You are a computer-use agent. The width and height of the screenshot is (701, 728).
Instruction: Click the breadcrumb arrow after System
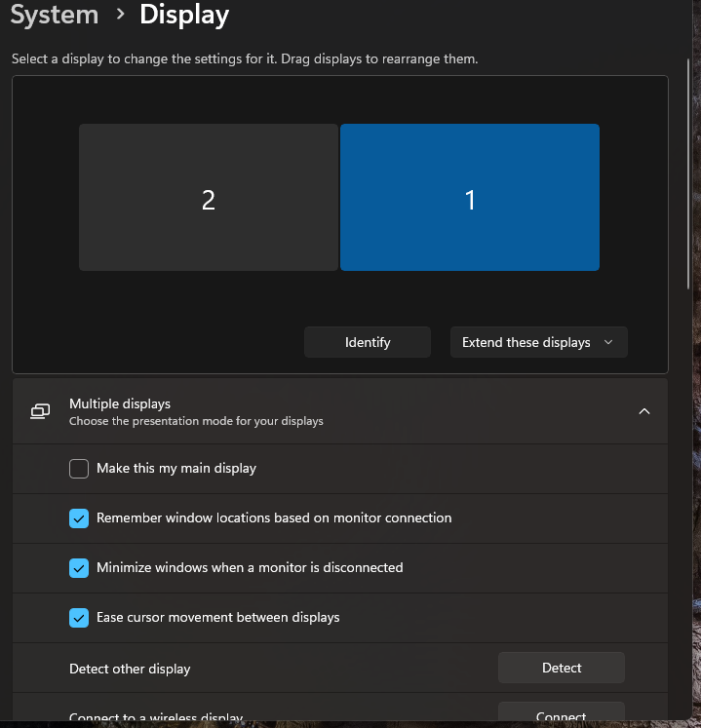click(119, 16)
